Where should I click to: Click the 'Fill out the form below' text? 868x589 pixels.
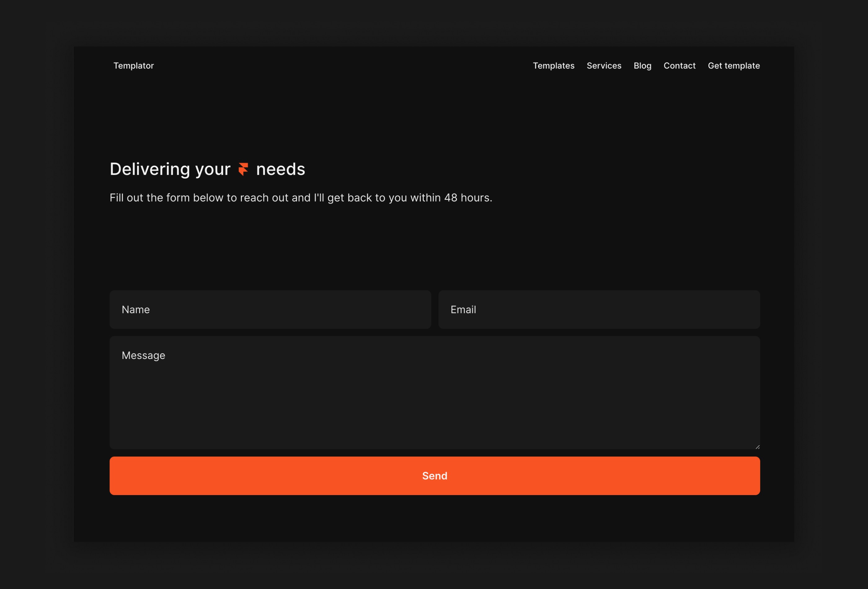(301, 197)
